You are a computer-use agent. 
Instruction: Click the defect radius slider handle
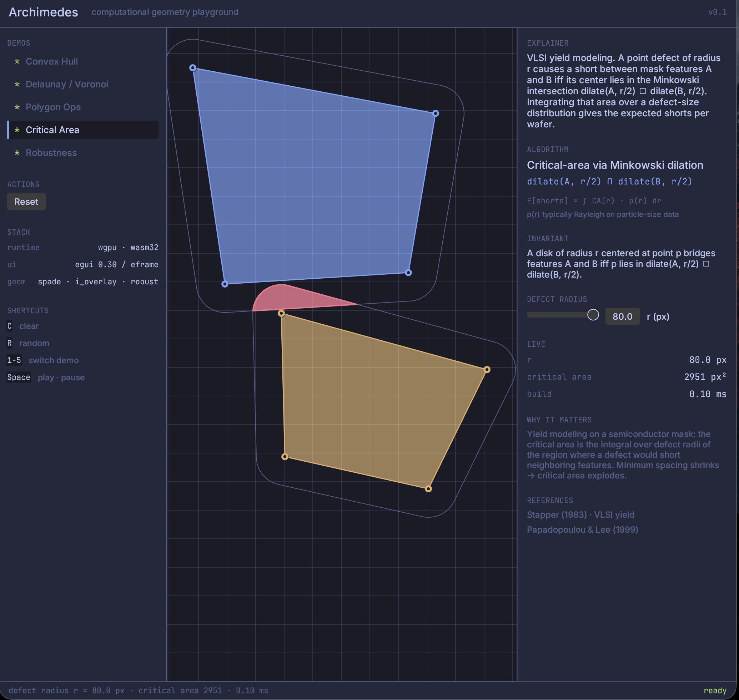click(593, 315)
